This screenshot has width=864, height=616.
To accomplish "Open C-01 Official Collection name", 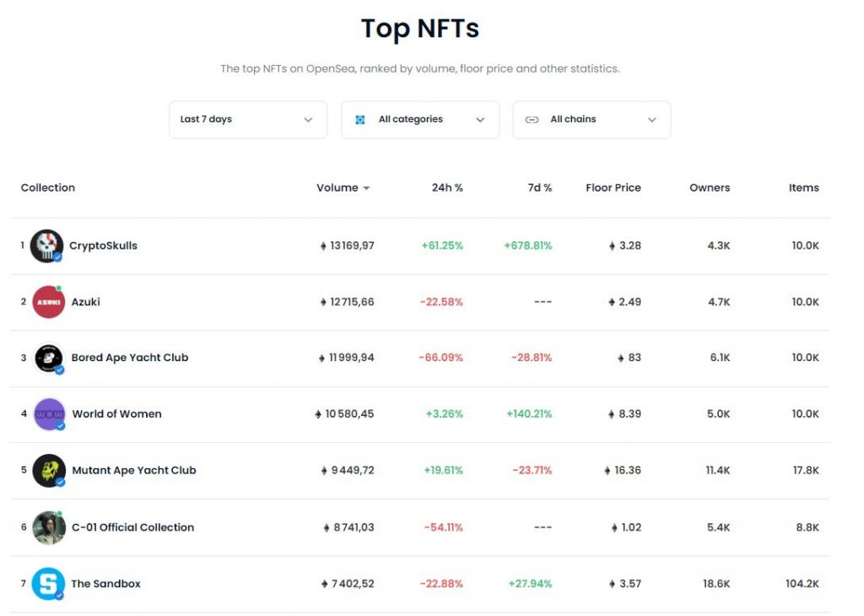I will tap(132, 527).
